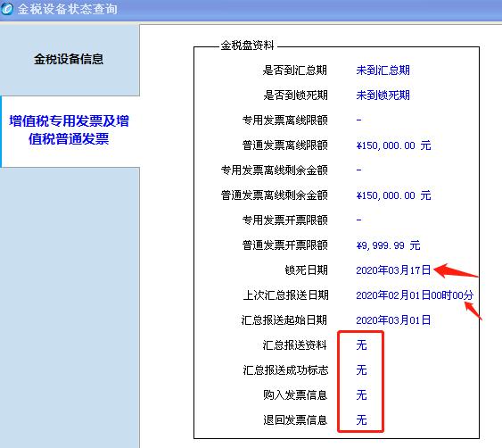The image size is (502, 448).
Task: Click the 普通发票开票限额 label
Action: tap(285, 245)
